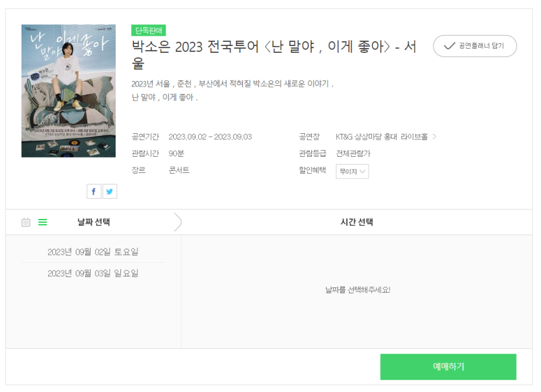Open the arrow next to KT&G 상상마당 venue

pos(434,137)
